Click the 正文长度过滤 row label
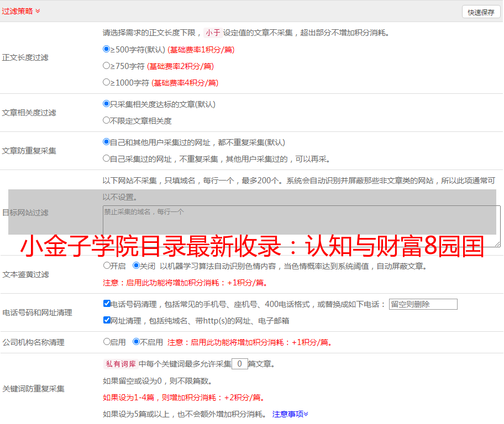 coord(25,57)
